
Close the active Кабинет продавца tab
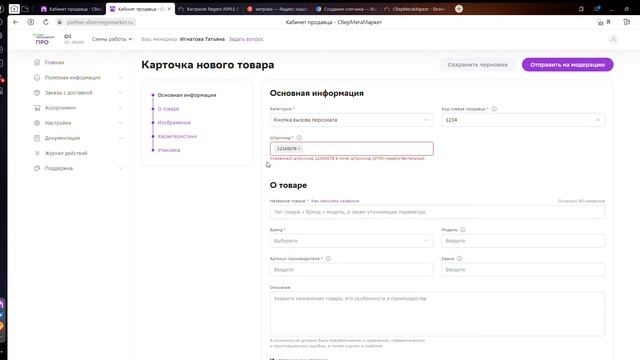(169, 9)
